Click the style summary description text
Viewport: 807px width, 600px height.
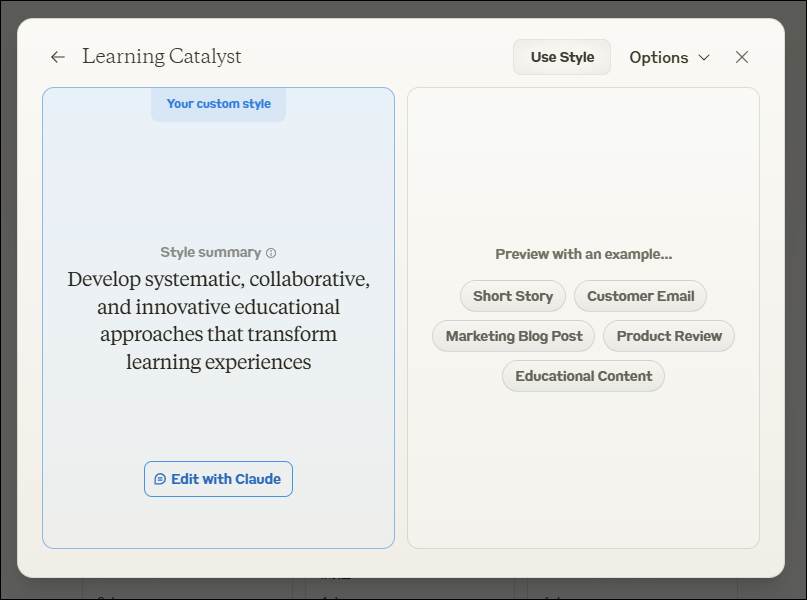[218, 320]
